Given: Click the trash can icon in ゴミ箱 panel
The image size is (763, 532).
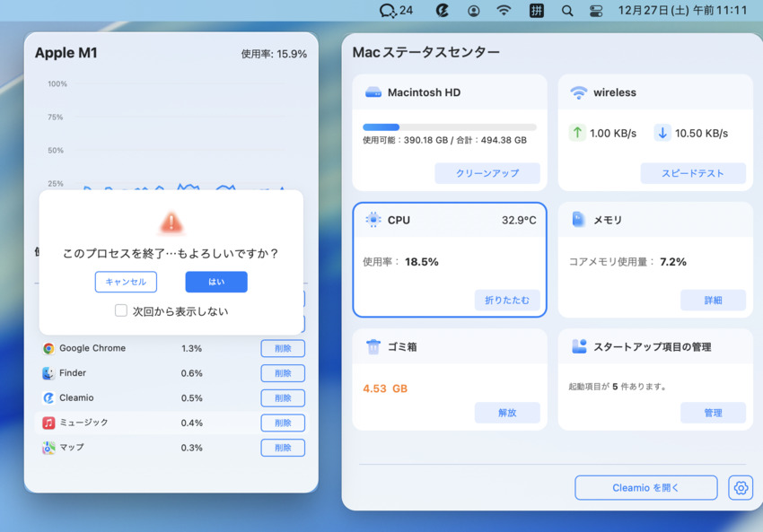Looking at the screenshot, I should coord(374,346).
